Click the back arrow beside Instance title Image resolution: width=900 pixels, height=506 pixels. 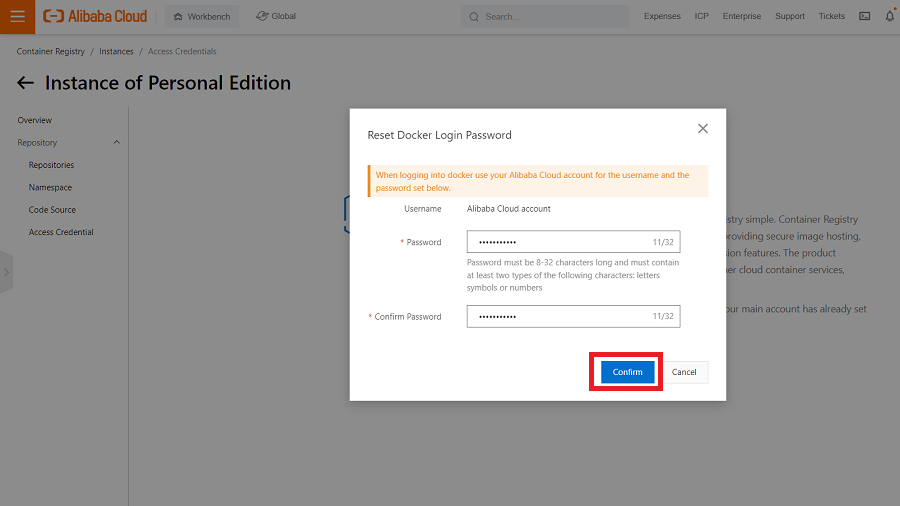[26, 83]
